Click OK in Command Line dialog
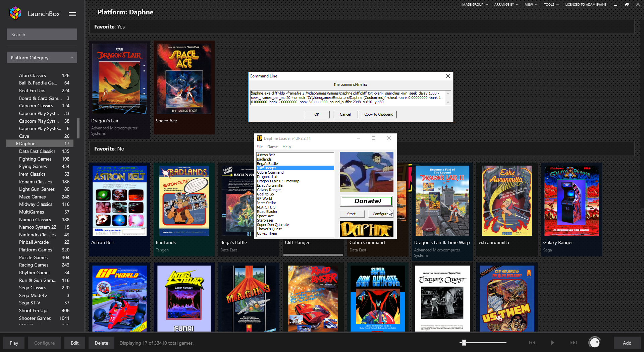This screenshot has width=644, height=352. [x=317, y=114]
